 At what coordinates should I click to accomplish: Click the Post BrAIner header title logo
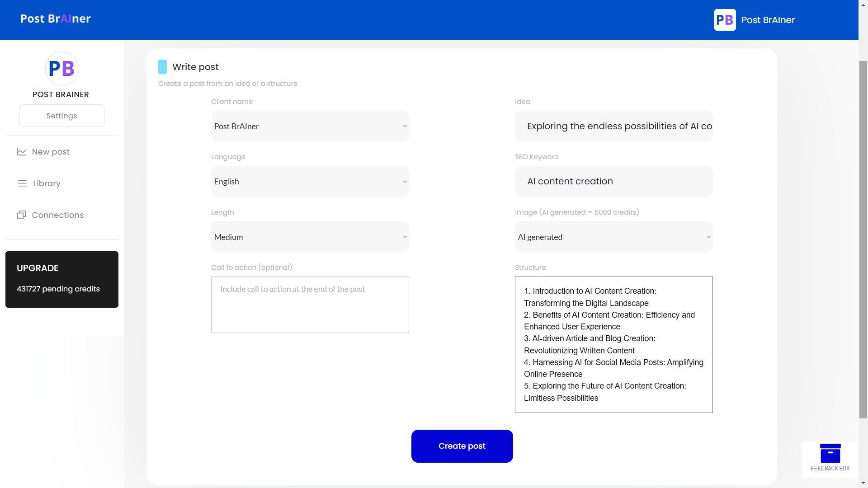pos(56,19)
